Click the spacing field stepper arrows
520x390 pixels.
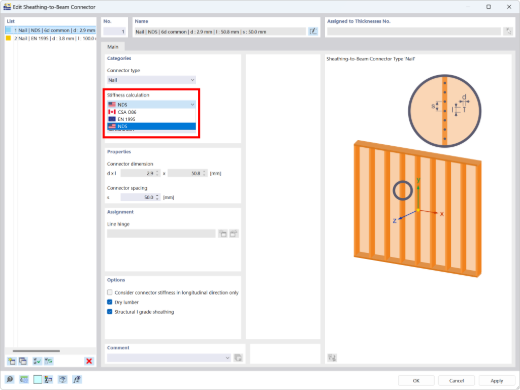click(x=157, y=197)
